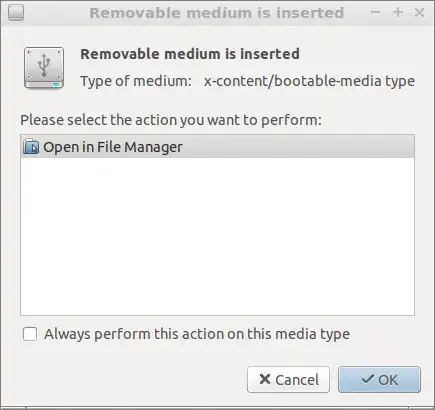Click the 'Always perform this action' label text
This screenshot has width=435, height=410.
coord(197,334)
